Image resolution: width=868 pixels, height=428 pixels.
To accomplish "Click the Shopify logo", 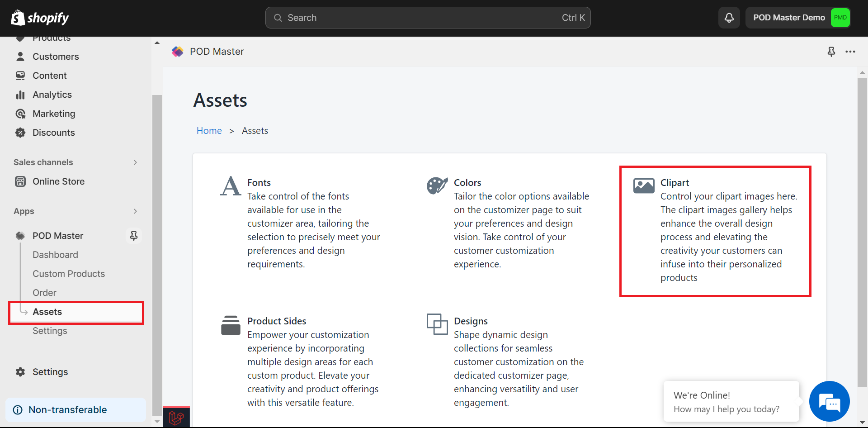I will [x=40, y=18].
